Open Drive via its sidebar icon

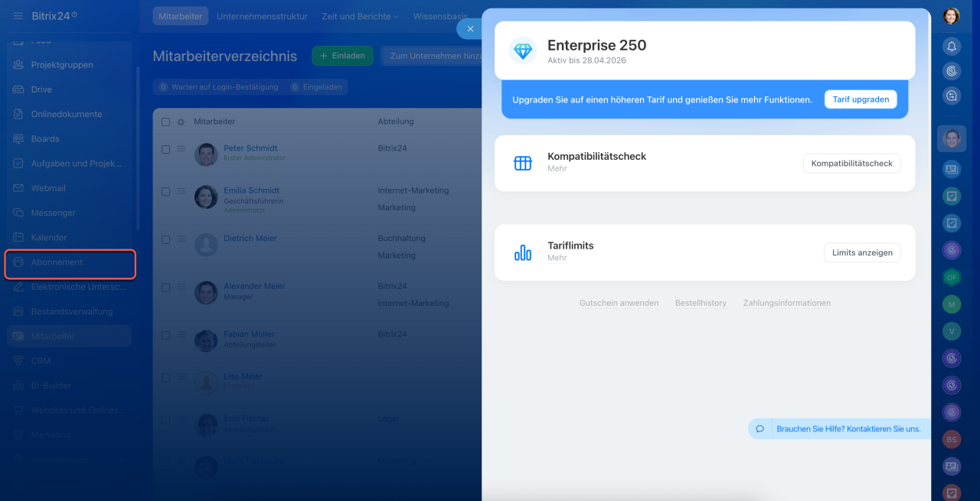point(18,89)
